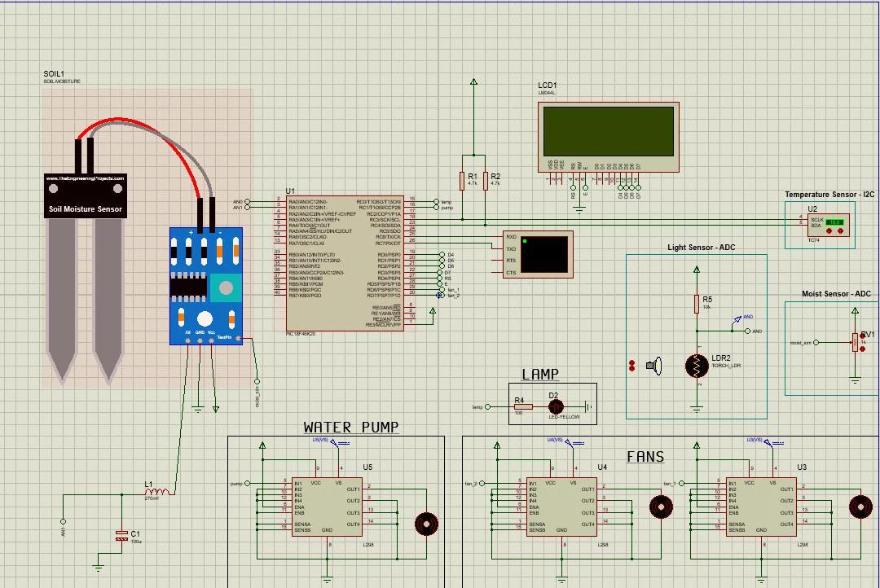Click the U3 L298 fan driver
This screenshot has height=588, width=880.
[761, 506]
